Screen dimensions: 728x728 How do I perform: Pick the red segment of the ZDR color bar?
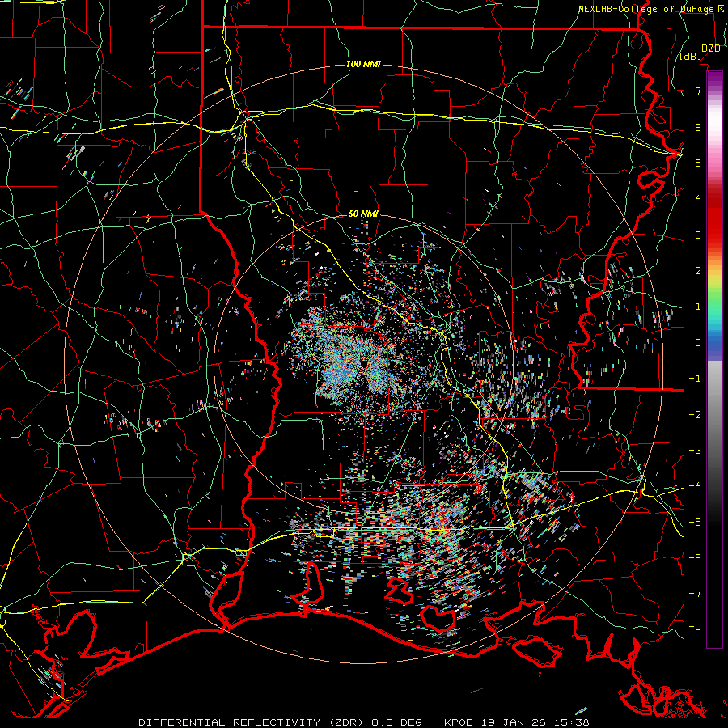(x=714, y=218)
